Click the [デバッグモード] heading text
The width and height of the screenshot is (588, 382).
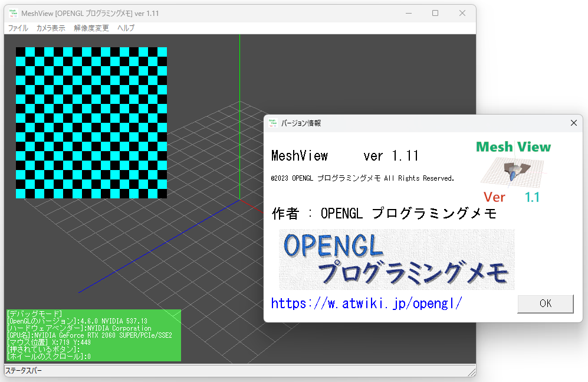pos(34,314)
